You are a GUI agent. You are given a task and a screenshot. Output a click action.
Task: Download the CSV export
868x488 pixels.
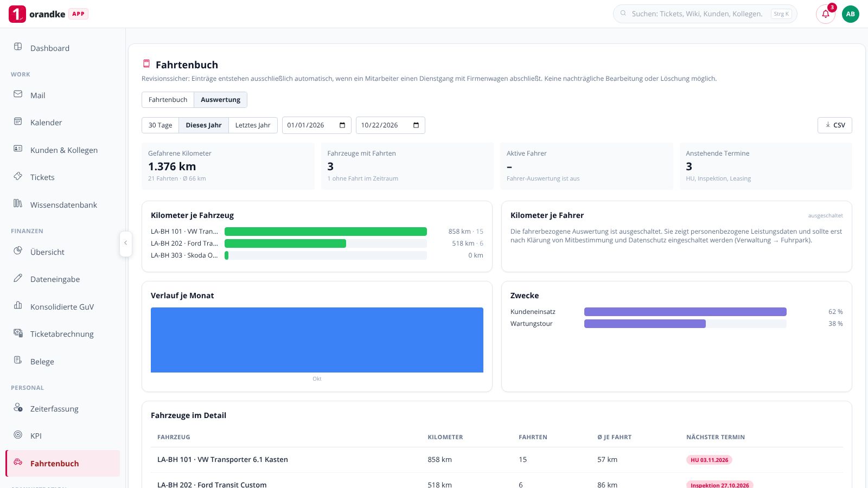835,125
